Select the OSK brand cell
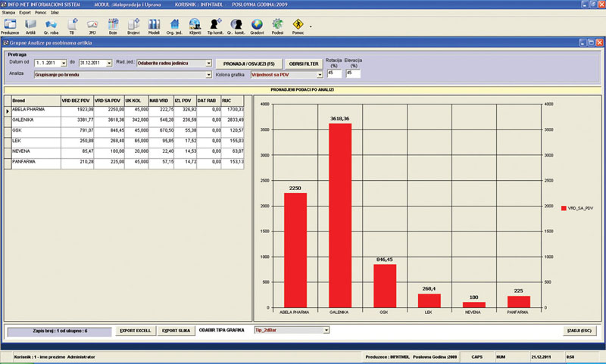 pyautogui.click(x=36, y=132)
